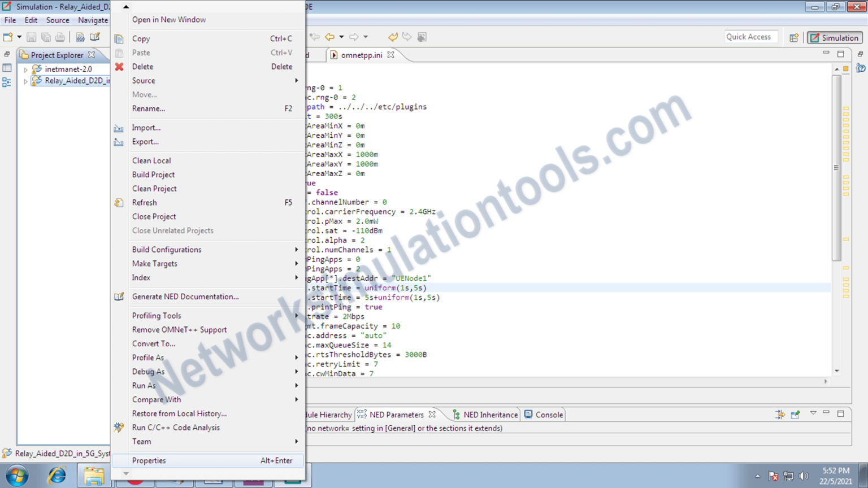868x488 pixels.
Task: Click the Open Perspective icon near Quick Access
Action: click(x=794, y=37)
